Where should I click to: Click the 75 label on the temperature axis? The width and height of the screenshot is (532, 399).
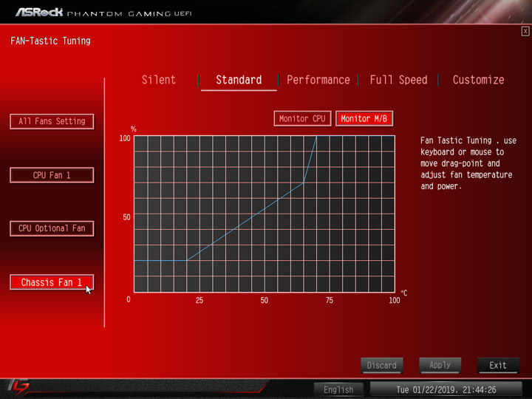[329, 300]
